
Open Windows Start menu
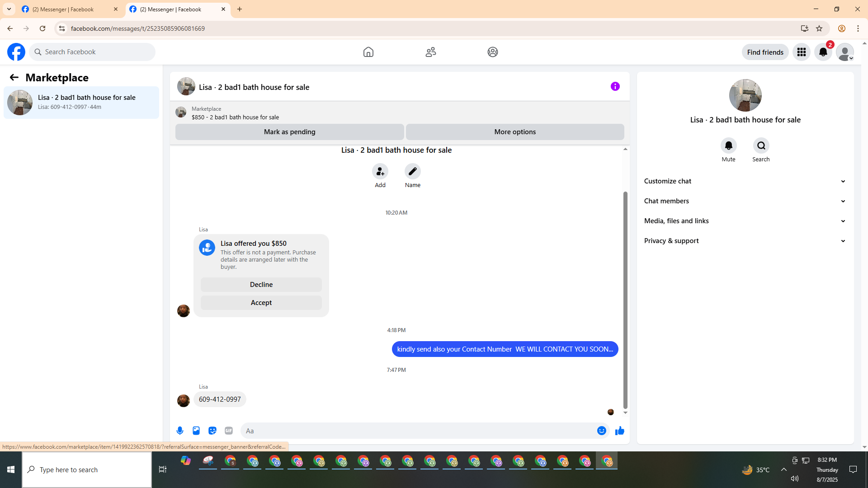pyautogui.click(x=11, y=470)
